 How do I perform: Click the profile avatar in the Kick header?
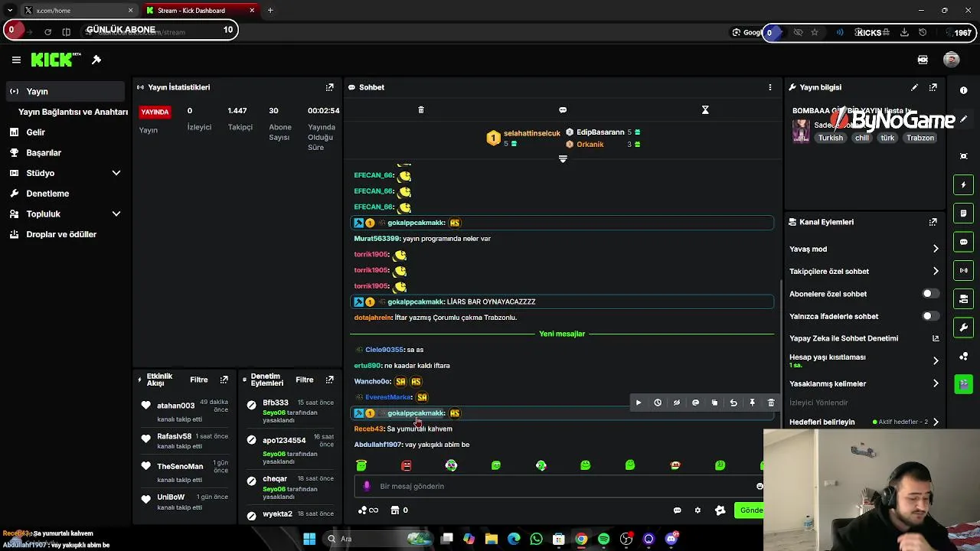point(952,60)
